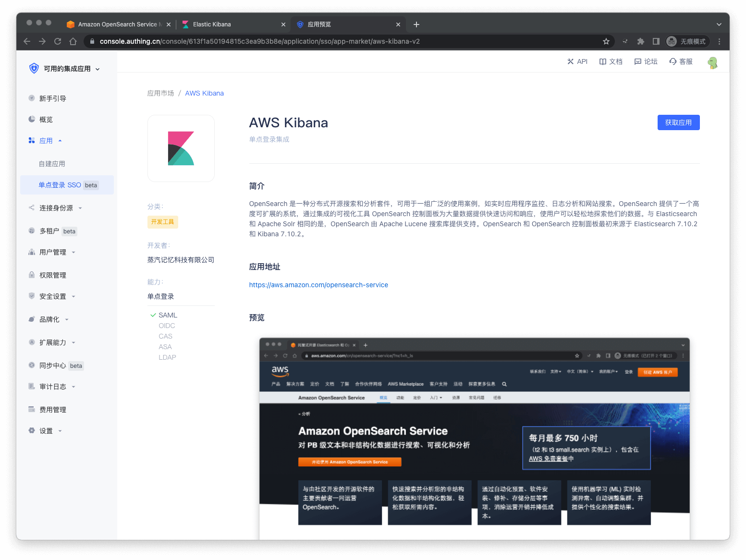Open the 论坛 forum icon

646,61
